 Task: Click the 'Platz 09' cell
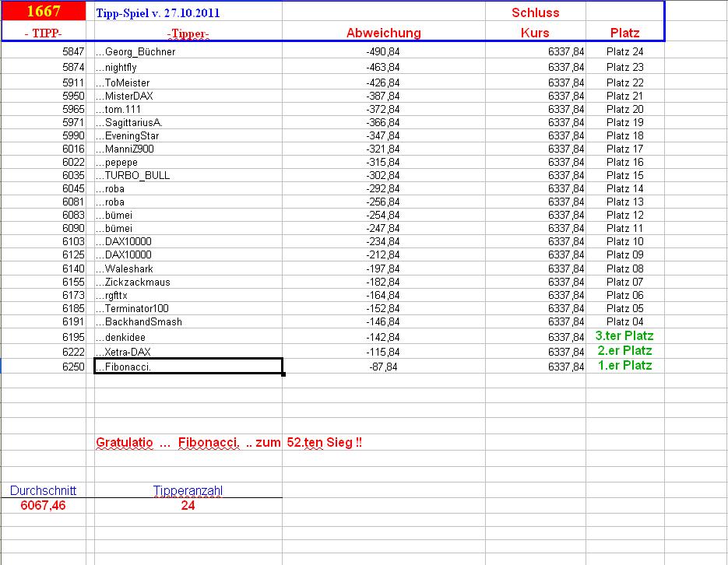(624, 254)
